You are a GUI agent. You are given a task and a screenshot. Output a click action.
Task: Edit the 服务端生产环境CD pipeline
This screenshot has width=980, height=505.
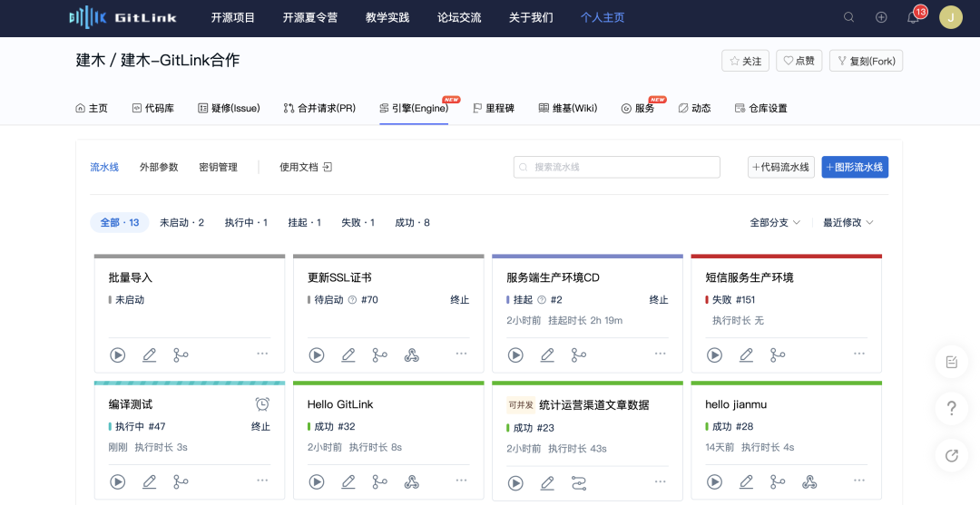(547, 355)
